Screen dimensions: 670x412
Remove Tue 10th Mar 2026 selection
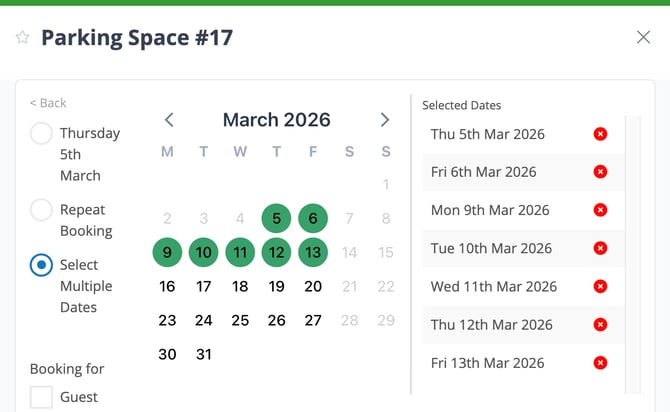point(600,248)
